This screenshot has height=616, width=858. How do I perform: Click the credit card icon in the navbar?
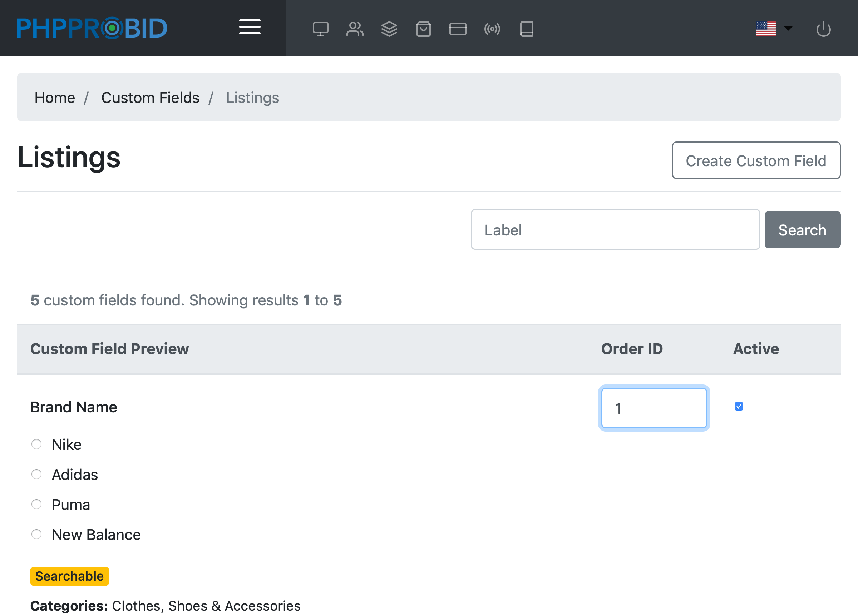(x=457, y=29)
